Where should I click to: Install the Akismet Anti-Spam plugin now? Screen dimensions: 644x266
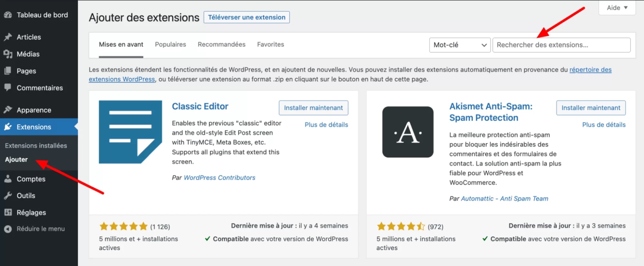pyautogui.click(x=591, y=108)
